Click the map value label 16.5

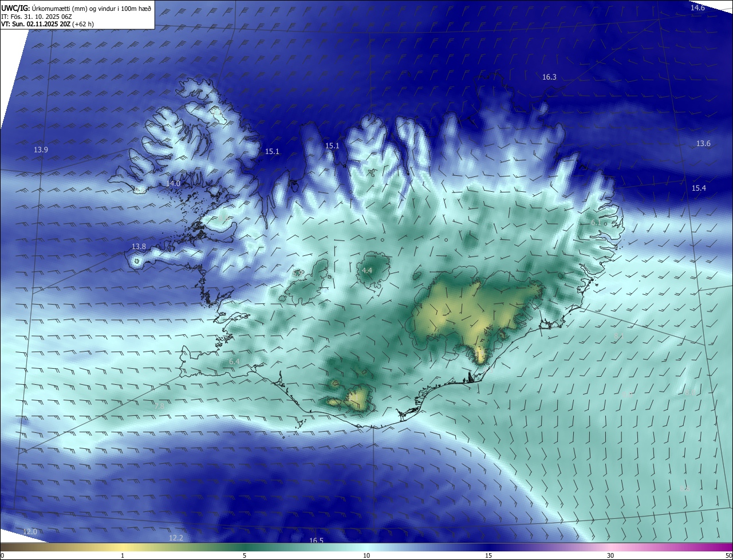tap(316, 541)
